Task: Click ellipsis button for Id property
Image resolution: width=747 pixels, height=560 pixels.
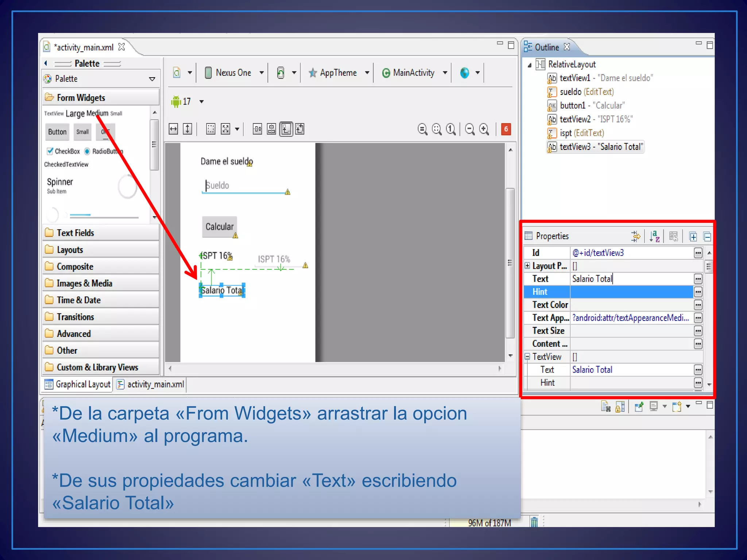Action: pyautogui.click(x=698, y=253)
